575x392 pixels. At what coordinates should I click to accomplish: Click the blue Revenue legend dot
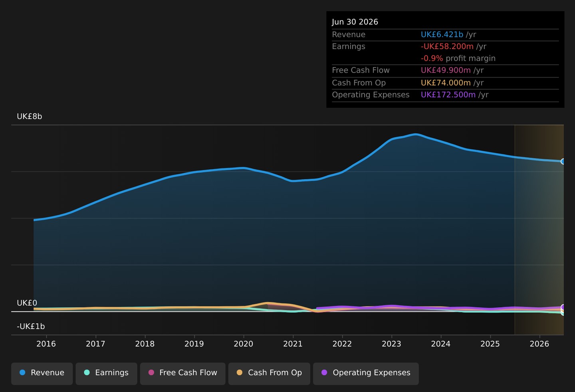point(22,372)
